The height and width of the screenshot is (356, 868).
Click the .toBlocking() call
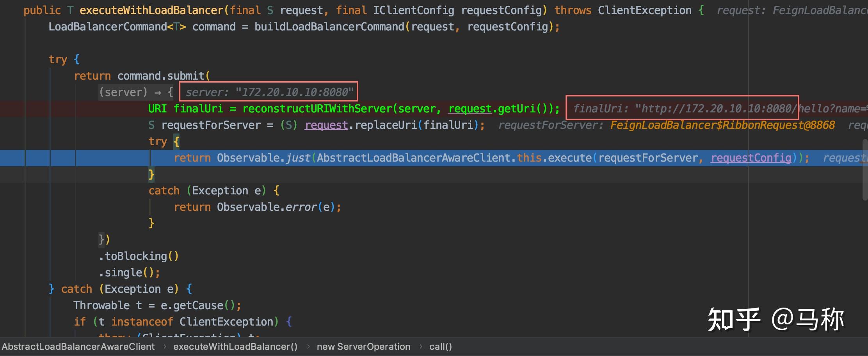[x=139, y=256]
